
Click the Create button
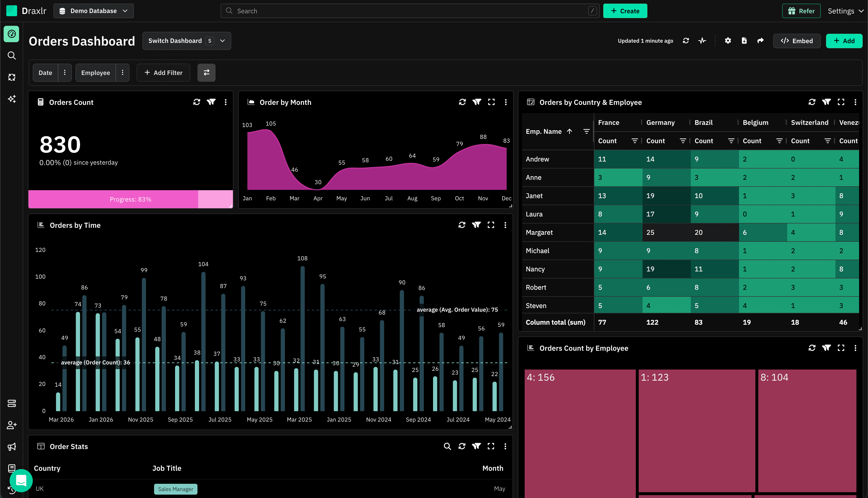pyautogui.click(x=625, y=11)
